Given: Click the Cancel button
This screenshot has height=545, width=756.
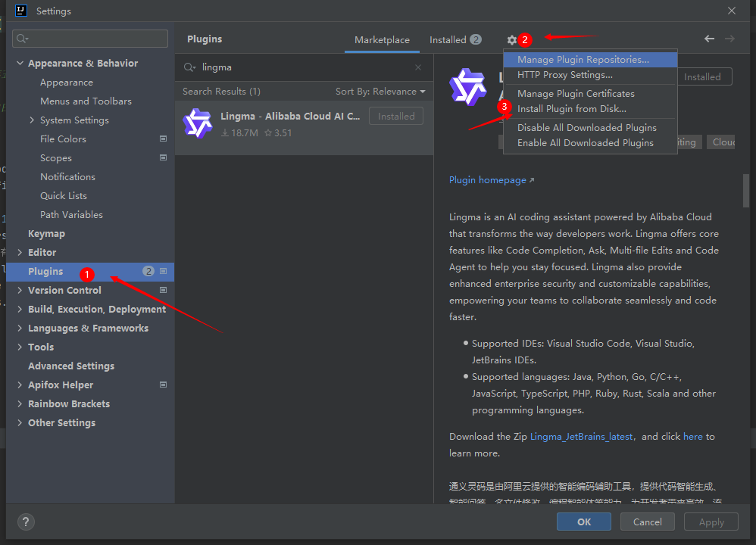Looking at the screenshot, I should coord(647,522).
